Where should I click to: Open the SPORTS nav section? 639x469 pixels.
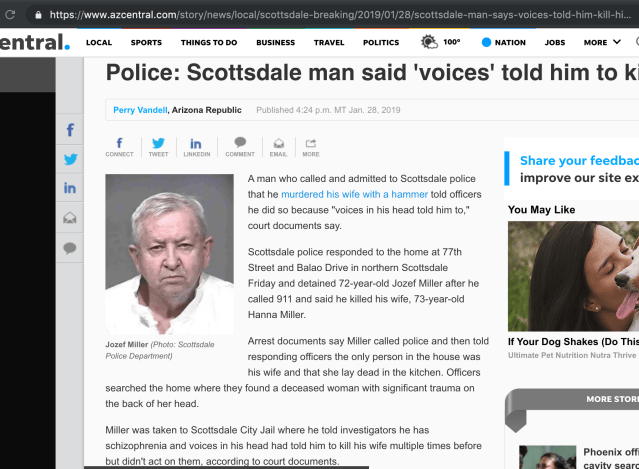(x=146, y=42)
